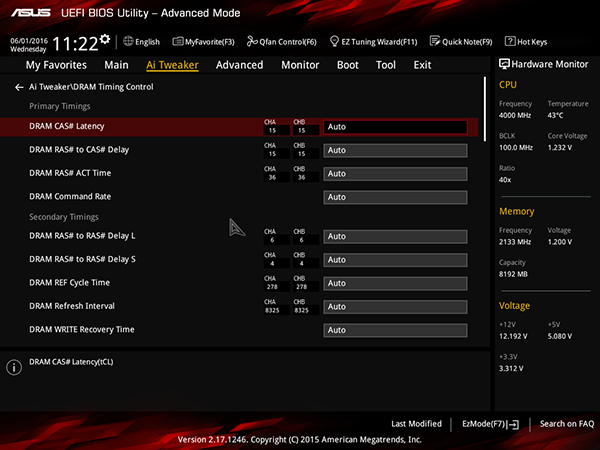Click memory capacity 8192 MB value
The image size is (600, 450).
pyautogui.click(x=513, y=274)
